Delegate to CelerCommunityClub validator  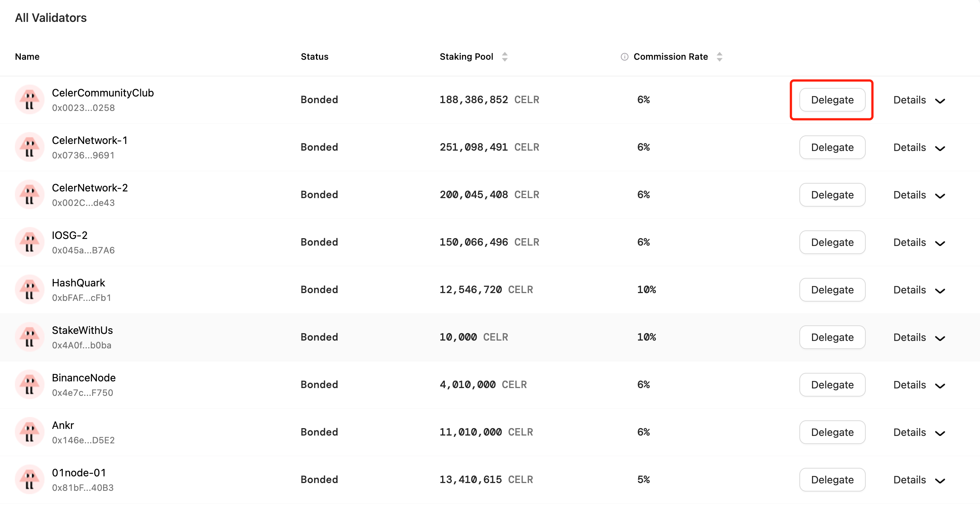pos(832,100)
